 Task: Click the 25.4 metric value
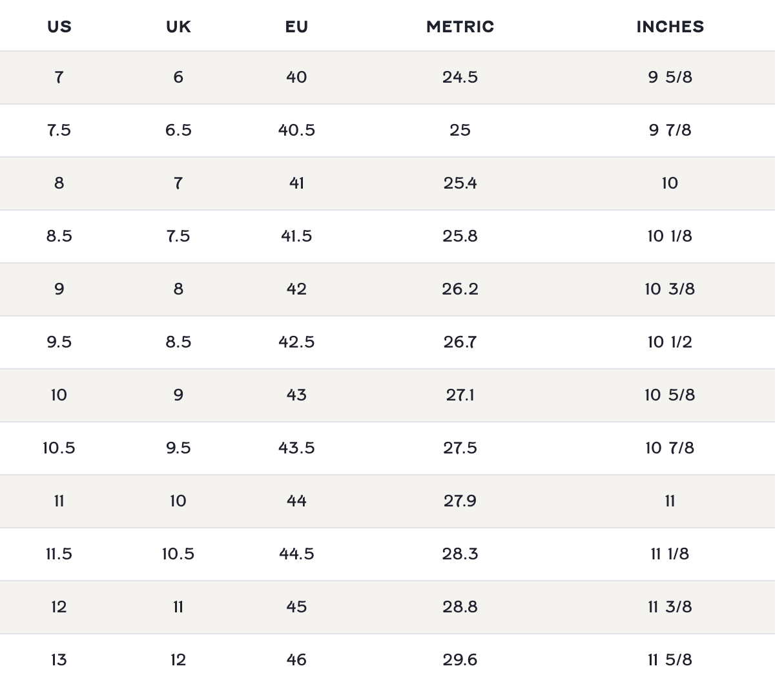click(x=460, y=183)
